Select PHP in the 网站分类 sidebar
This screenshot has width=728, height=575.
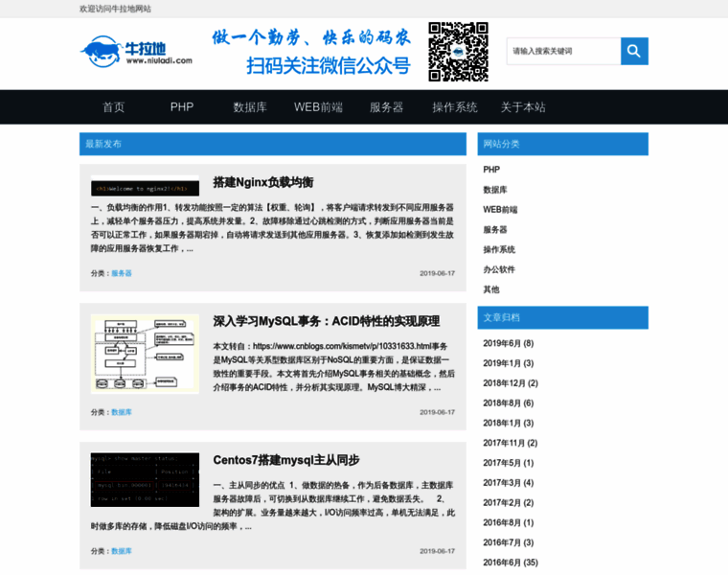[x=491, y=170]
